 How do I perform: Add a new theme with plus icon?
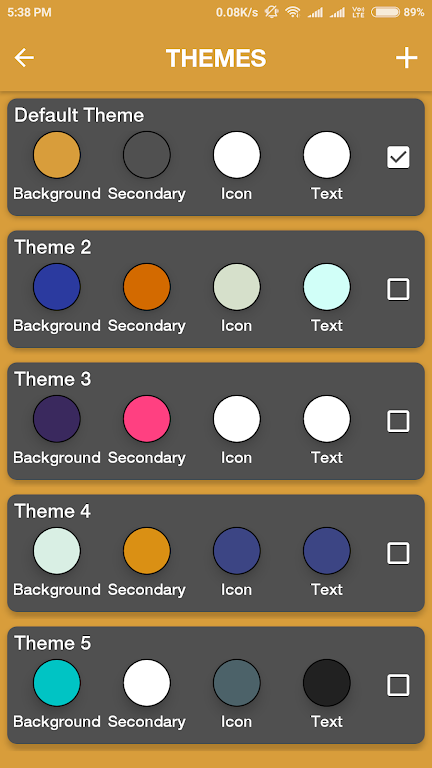(x=407, y=58)
